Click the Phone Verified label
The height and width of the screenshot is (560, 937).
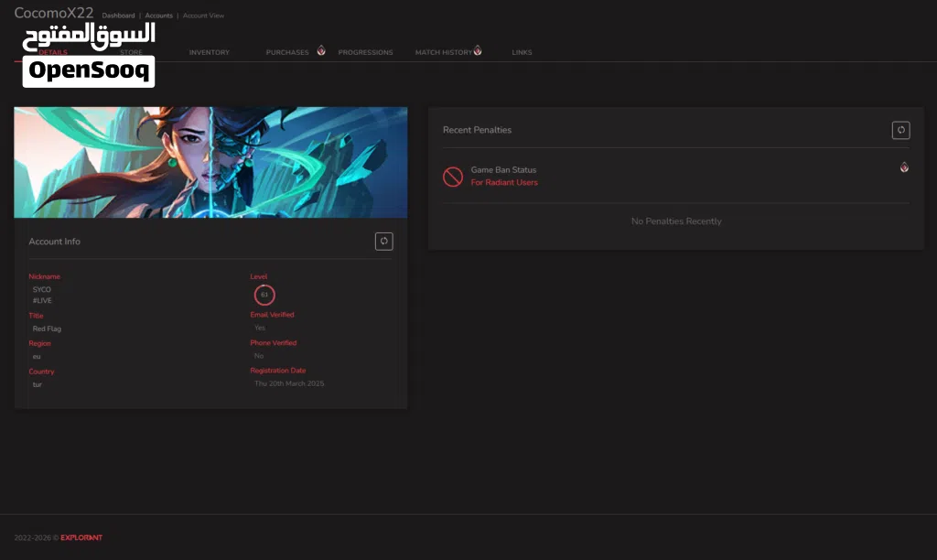(x=273, y=343)
